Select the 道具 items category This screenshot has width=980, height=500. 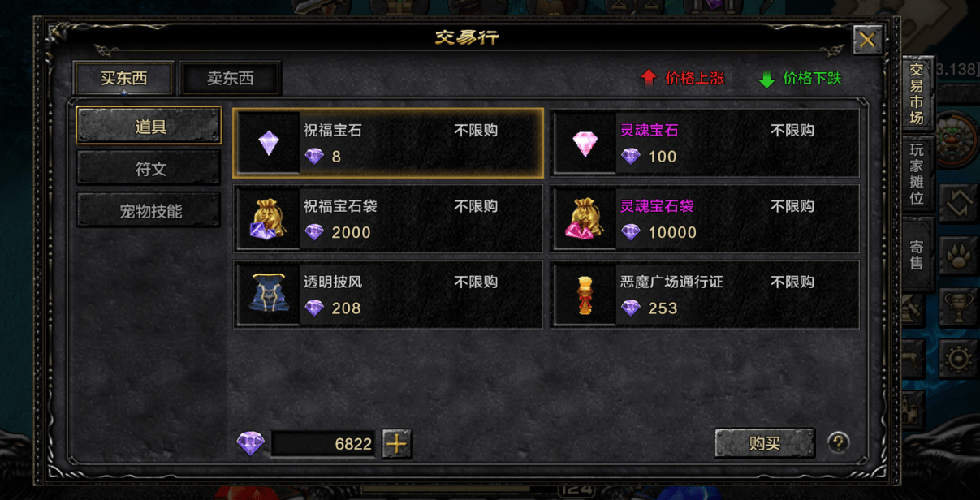point(149,126)
